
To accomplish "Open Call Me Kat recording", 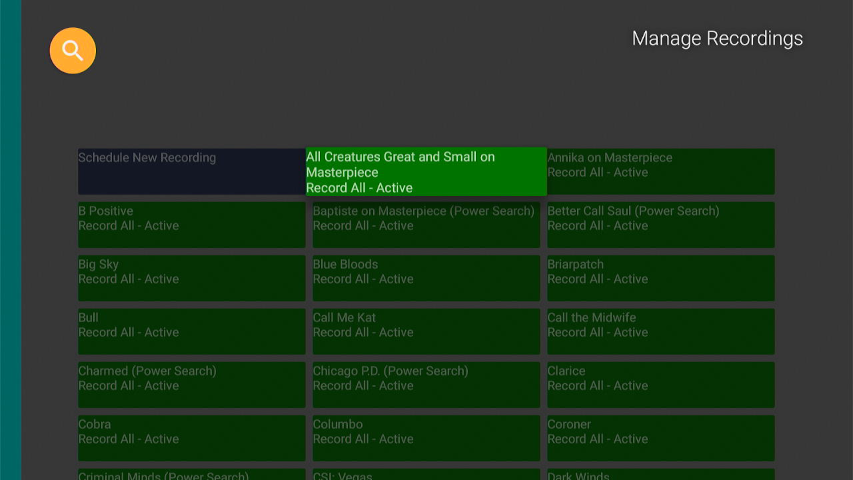I will point(426,331).
